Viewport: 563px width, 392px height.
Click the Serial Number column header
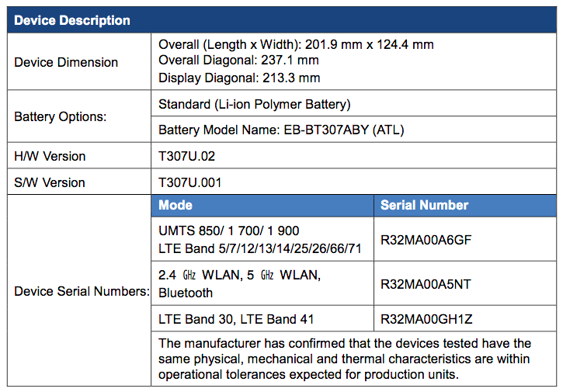point(424,206)
